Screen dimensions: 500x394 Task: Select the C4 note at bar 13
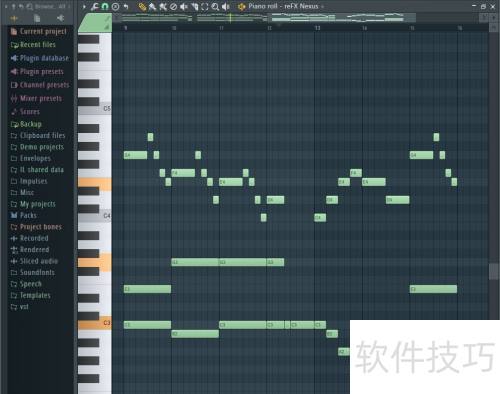[x=320, y=218]
